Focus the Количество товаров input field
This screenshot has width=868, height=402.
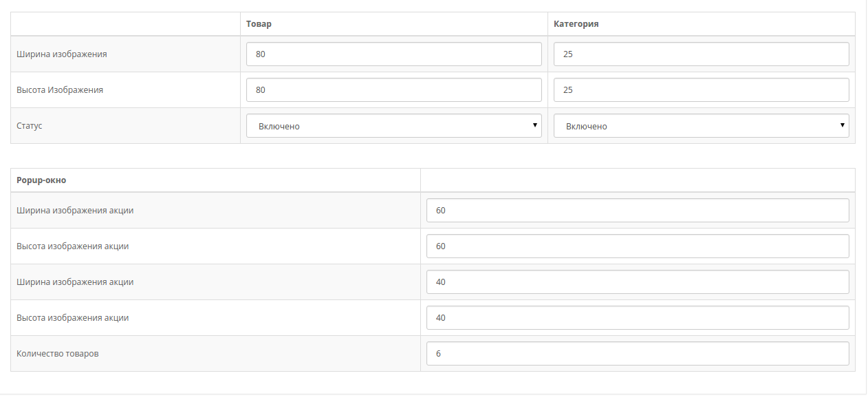click(x=638, y=354)
